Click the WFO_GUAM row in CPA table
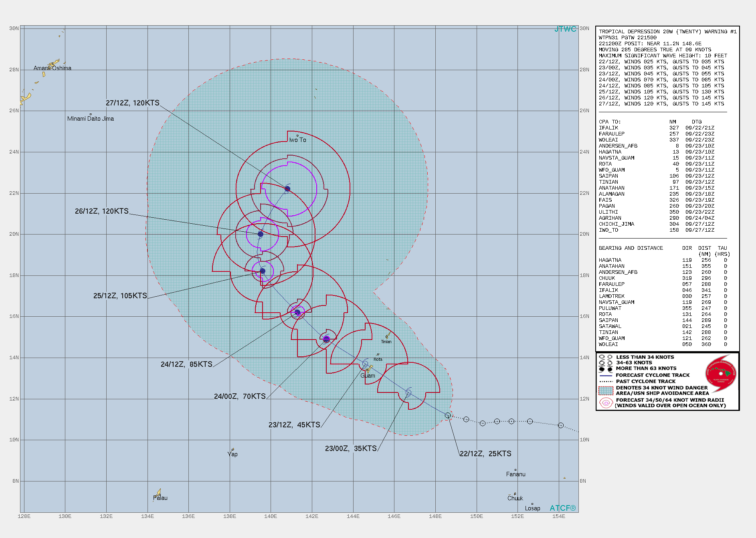The height and width of the screenshot is (538, 756). [657, 170]
